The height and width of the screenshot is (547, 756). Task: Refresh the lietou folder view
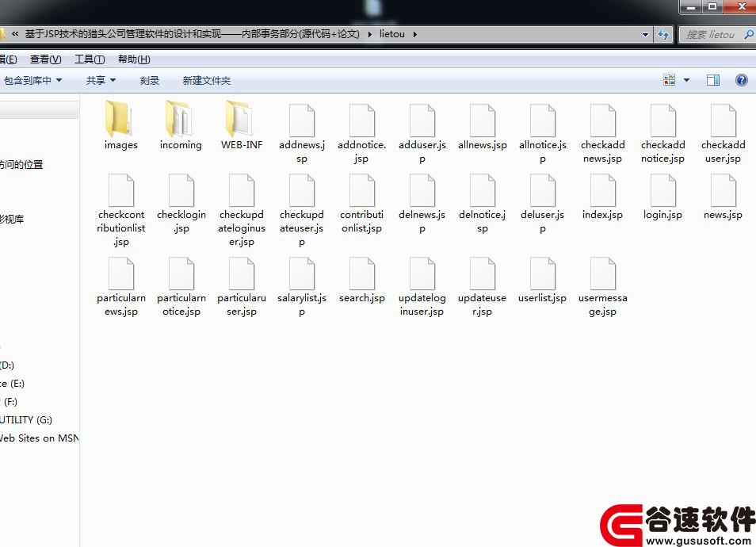(x=663, y=34)
